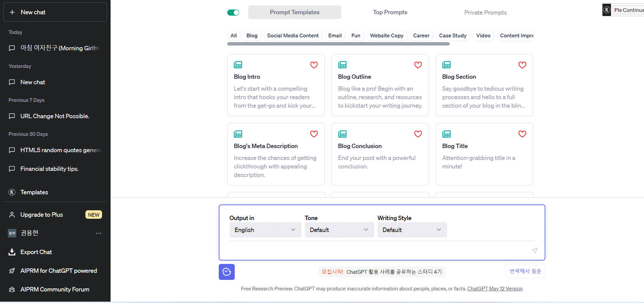Toggle the green templates switch off
The height and width of the screenshot is (303, 644).
[x=233, y=13]
